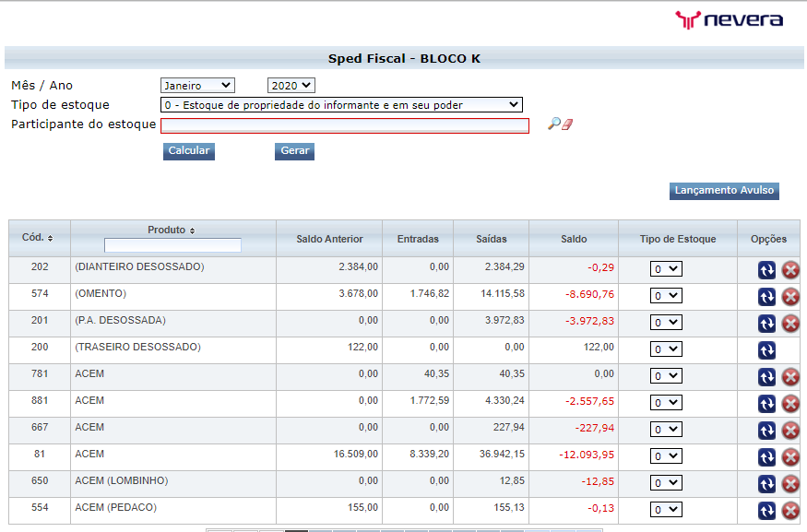
Task: Click the Saldo Anterior column header
Action: pos(329,239)
